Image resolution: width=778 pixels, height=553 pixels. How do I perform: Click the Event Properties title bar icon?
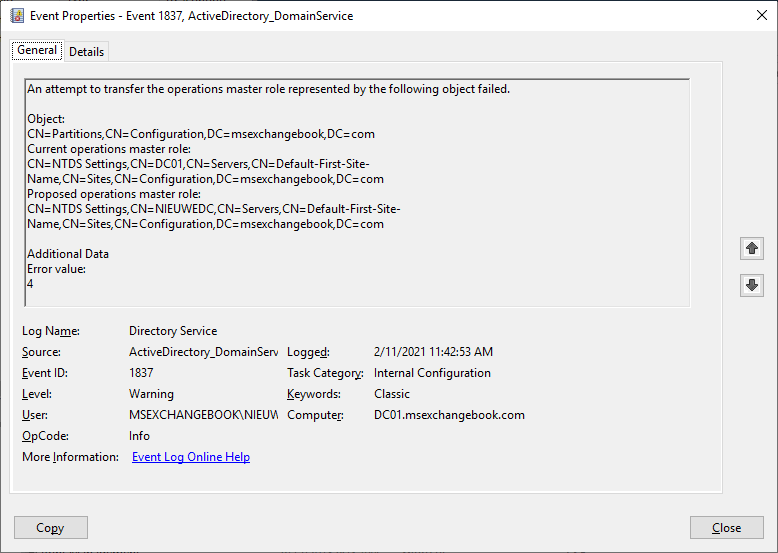pyautogui.click(x=16, y=16)
